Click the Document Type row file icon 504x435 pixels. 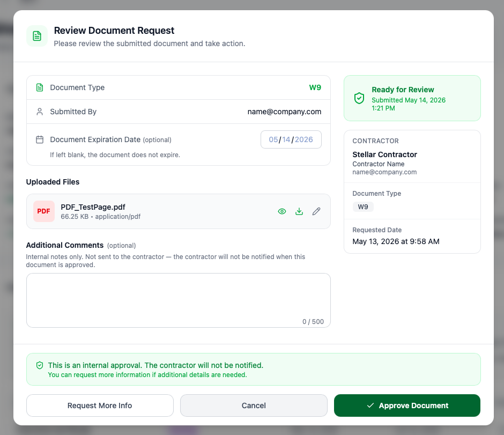(x=40, y=87)
